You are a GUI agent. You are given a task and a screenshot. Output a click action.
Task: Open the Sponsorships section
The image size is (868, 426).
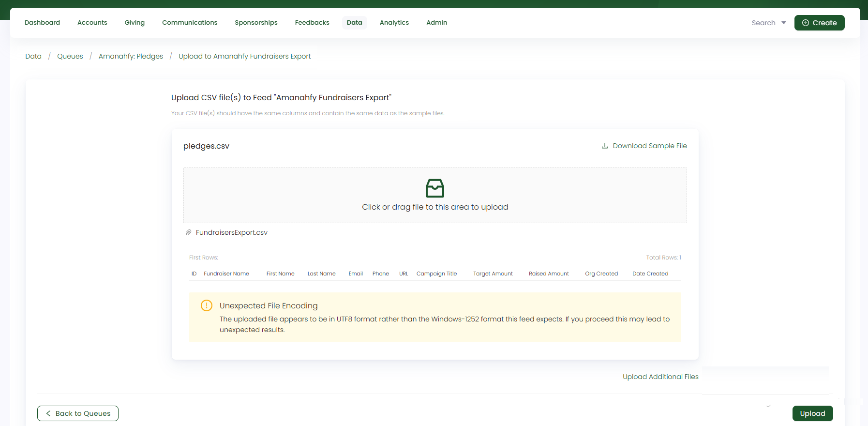(x=256, y=23)
